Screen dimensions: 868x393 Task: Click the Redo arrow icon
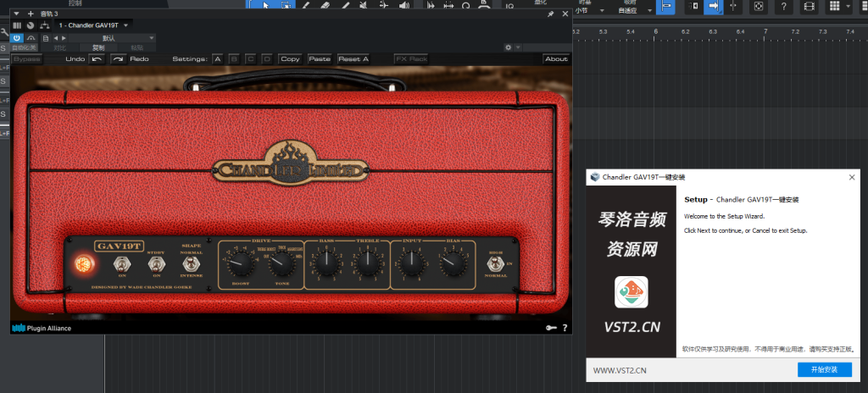coord(118,59)
